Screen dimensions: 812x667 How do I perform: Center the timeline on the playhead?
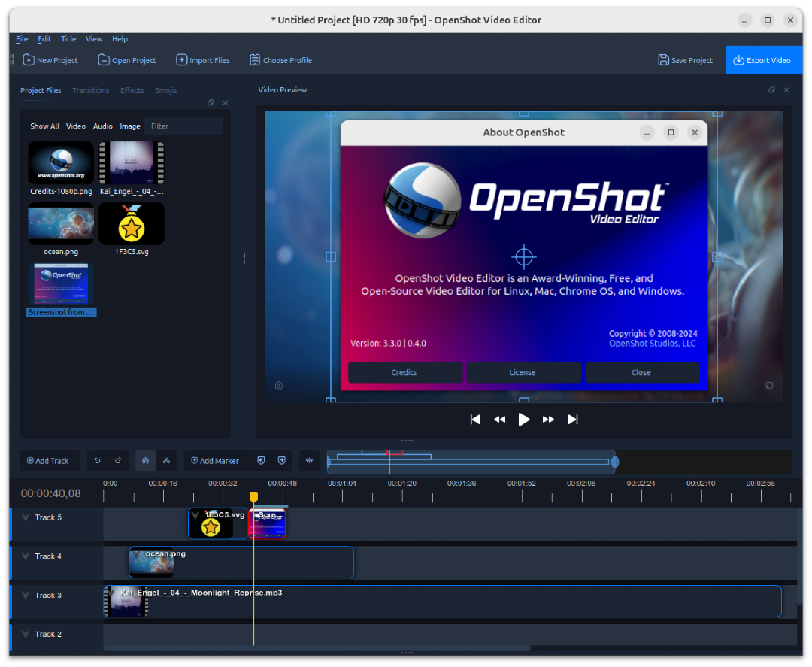pyautogui.click(x=309, y=460)
